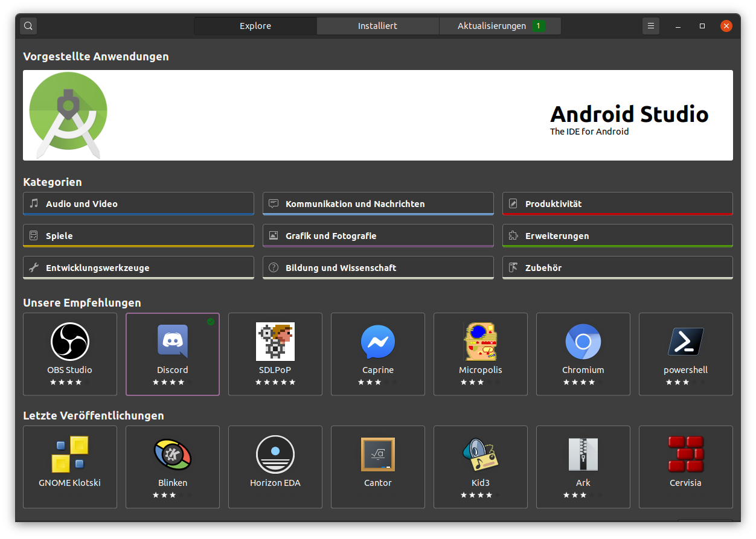Switch to the Installiert tab
Viewport: 756px width, 539px height.
[377, 26]
